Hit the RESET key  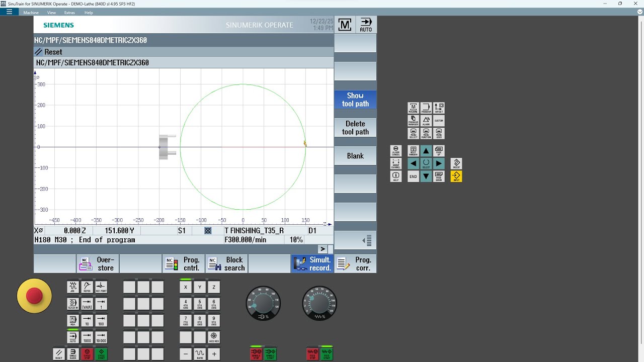point(59,354)
